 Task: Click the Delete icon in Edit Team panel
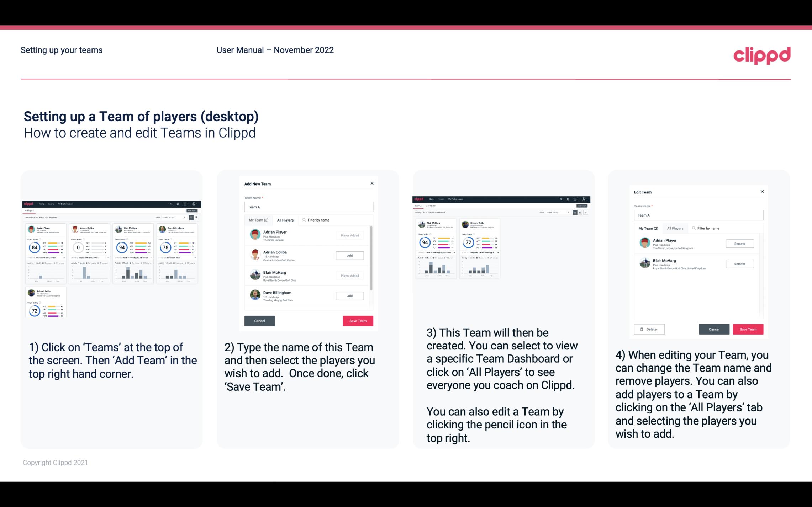point(649,329)
